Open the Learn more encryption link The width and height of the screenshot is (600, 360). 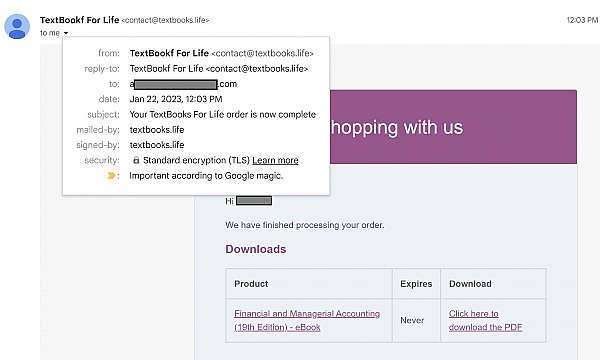pyautogui.click(x=275, y=160)
